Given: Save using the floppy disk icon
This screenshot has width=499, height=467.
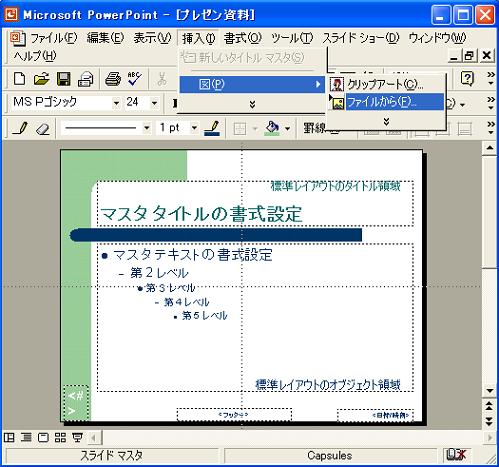Looking at the screenshot, I should (x=63, y=79).
